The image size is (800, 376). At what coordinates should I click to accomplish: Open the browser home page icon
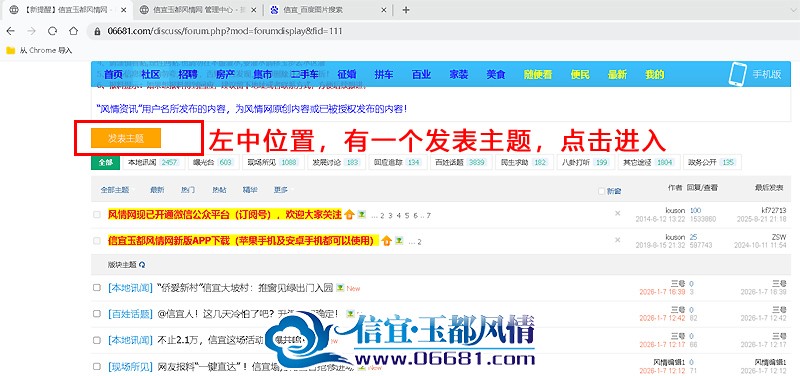click(x=73, y=31)
